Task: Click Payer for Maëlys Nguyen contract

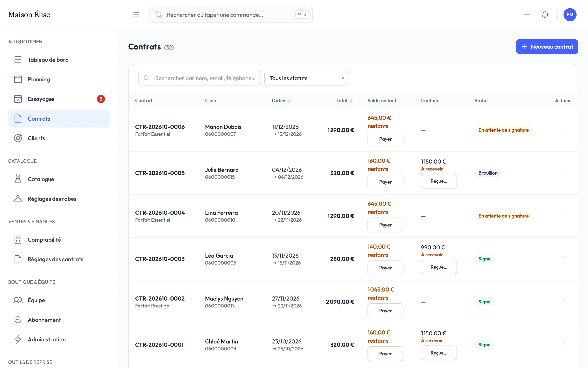Action: point(385,311)
